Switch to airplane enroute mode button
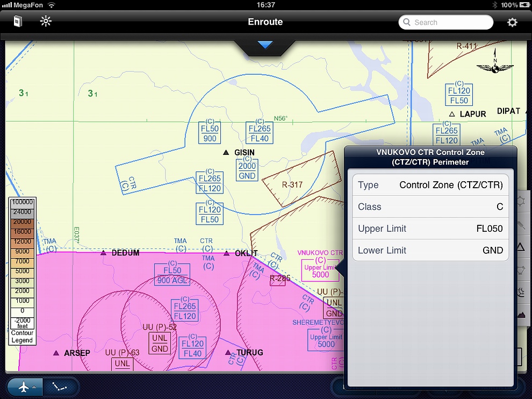The width and height of the screenshot is (532, 399). [x=24, y=388]
